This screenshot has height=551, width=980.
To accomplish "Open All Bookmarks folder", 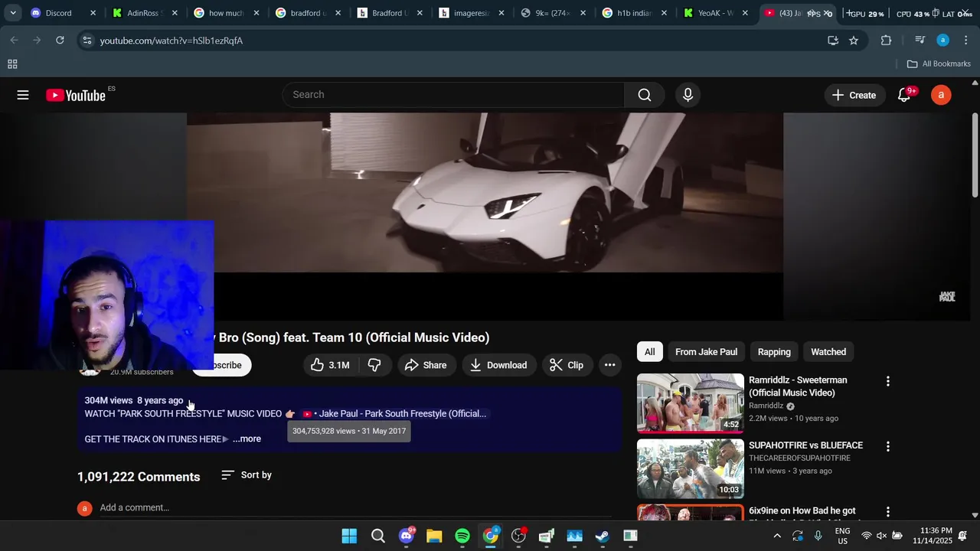I will pos(939,64).
